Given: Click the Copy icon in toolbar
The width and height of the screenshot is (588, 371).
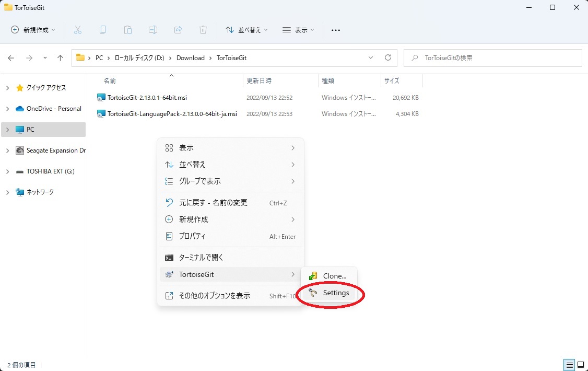Looking at the screenshot, I should point(103,30).
